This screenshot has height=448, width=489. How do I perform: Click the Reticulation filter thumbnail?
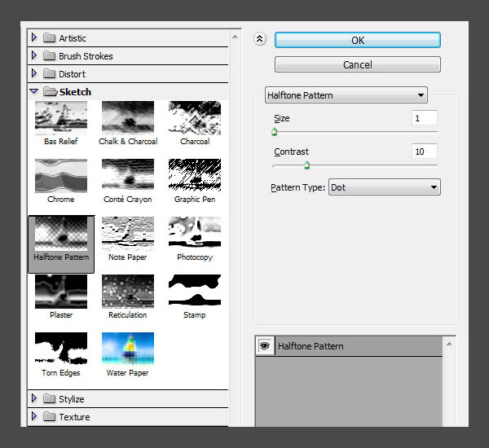click(128, 291)
